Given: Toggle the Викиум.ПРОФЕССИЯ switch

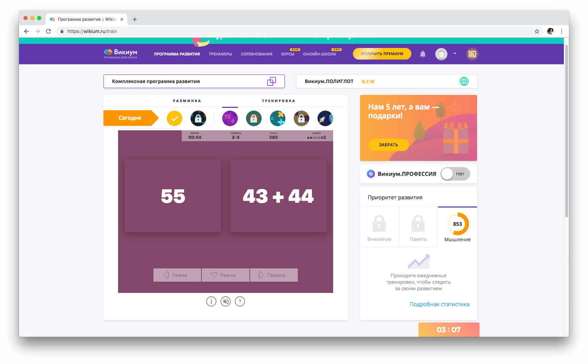Looking at the screenshot, I should click(x=455, y=174).
